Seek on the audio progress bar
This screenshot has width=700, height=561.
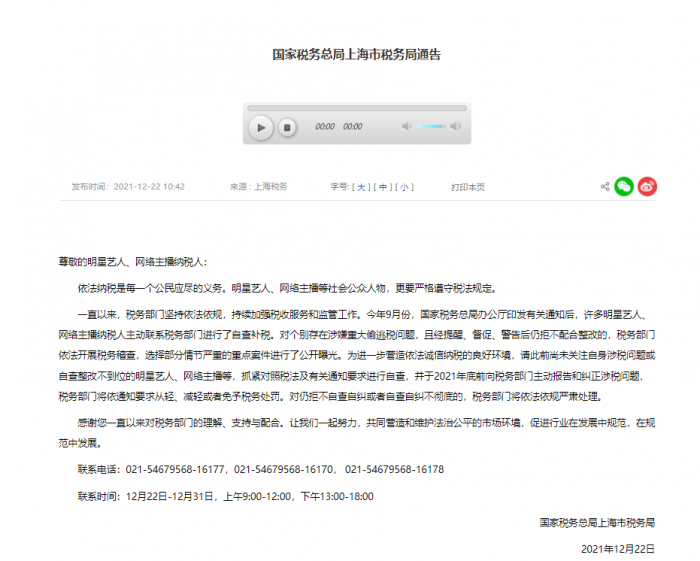(357, 108)
